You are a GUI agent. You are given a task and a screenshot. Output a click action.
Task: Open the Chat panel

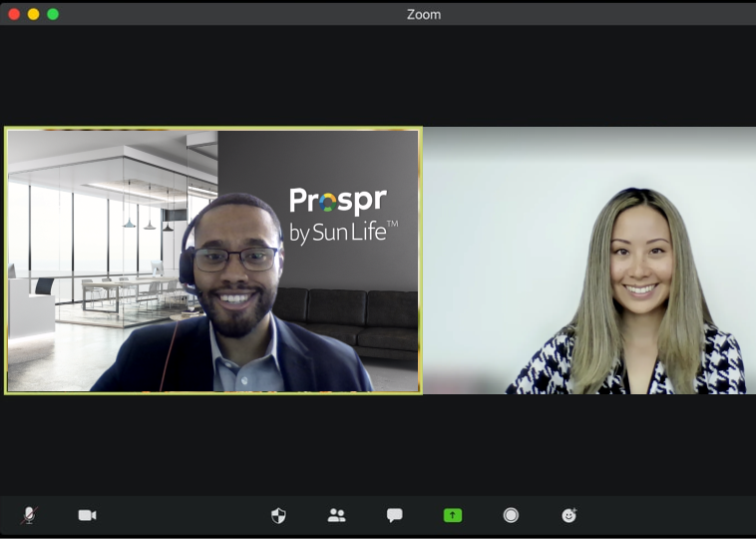tap(394, 515)
